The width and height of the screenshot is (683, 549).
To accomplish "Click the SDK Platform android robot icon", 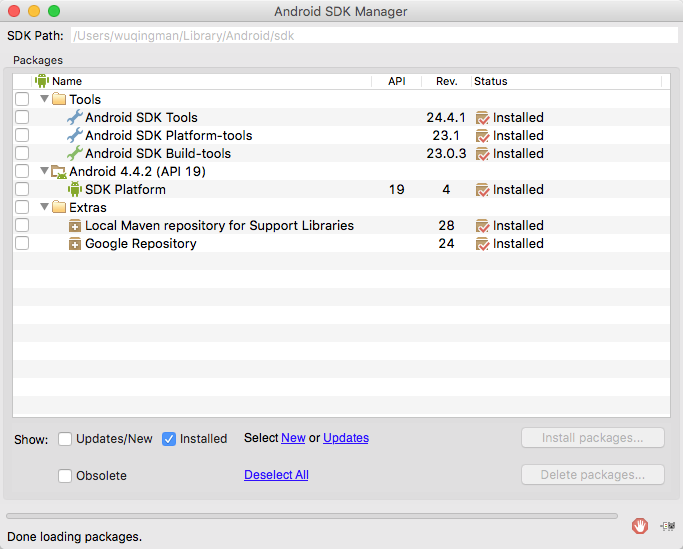I will coord(74,189).
